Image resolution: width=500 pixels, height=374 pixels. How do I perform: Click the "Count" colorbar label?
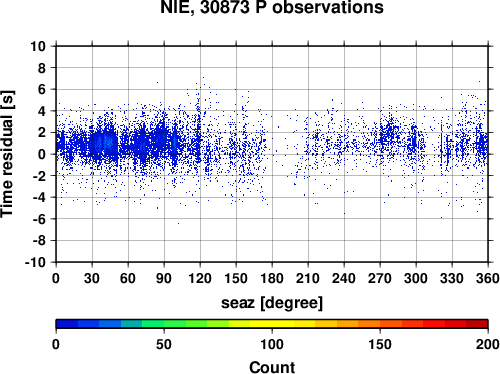pyautogui.click(x=272, y=367)
